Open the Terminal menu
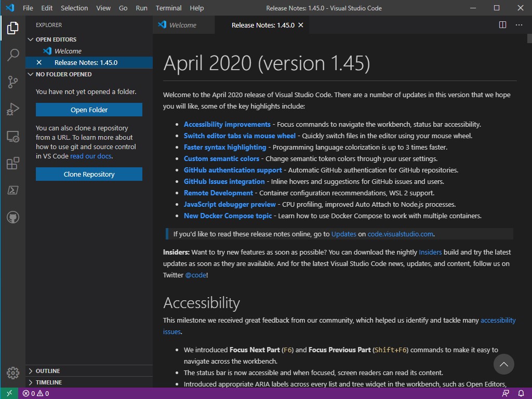This screenshot has height=399, width=532. pos(168,8)
